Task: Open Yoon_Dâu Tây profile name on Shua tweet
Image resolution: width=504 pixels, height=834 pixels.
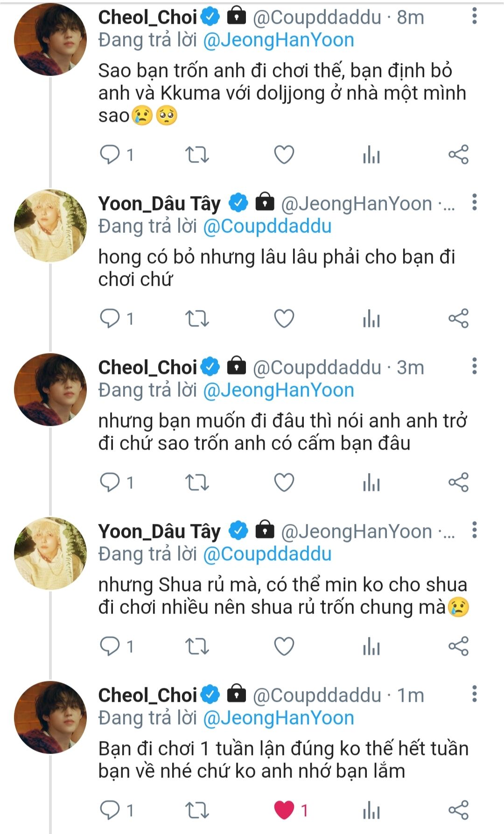Action: click(x=159, y=531)
